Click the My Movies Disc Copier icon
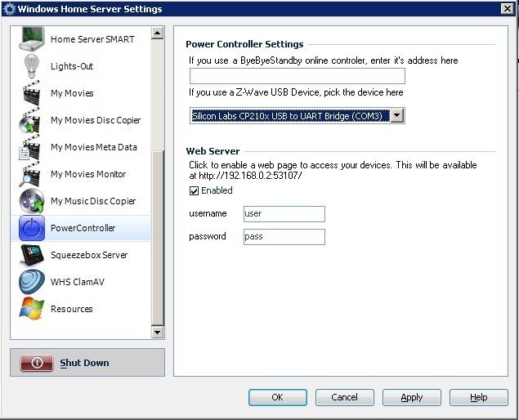Image resolution: width=519 pixels, height=420 pixels. [x=31, y=120]
